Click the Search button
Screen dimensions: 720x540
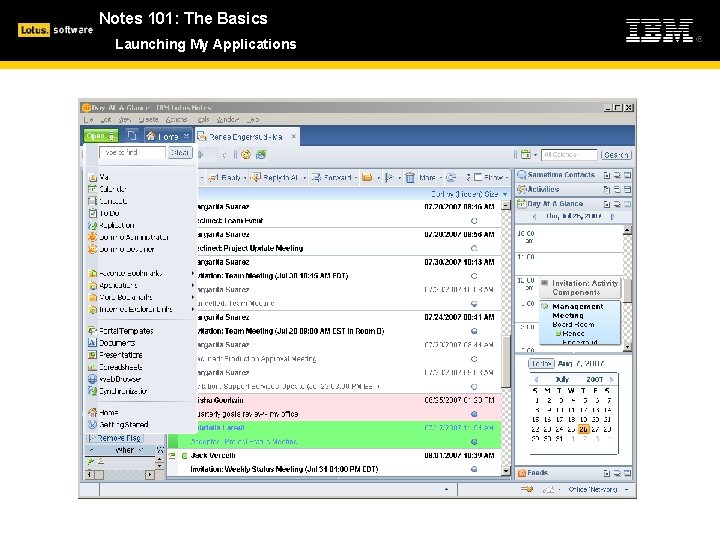tap(616, 155)
